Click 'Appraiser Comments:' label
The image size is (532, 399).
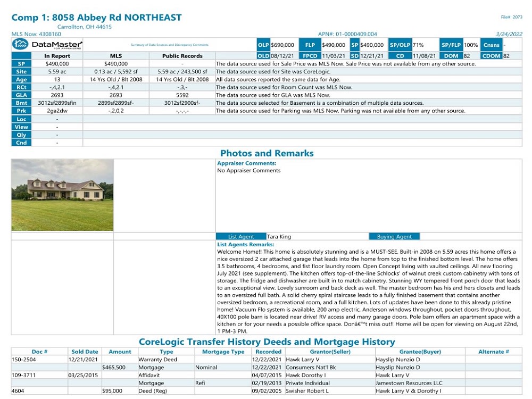pos(247,163)
